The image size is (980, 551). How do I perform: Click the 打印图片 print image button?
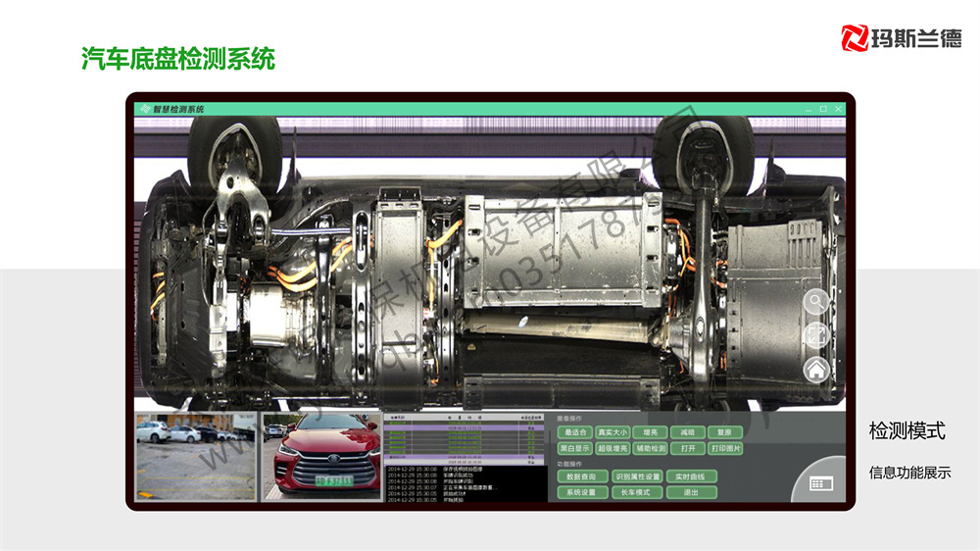[x=724, y=448]
